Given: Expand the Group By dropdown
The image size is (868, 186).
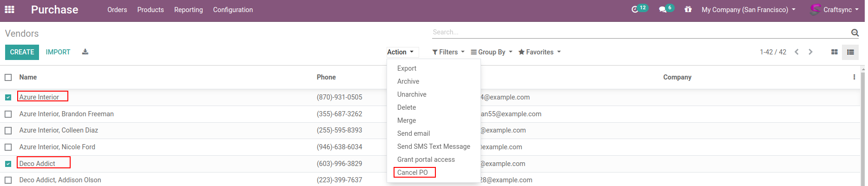Looking at the screenshot, I should click(492, 52).
